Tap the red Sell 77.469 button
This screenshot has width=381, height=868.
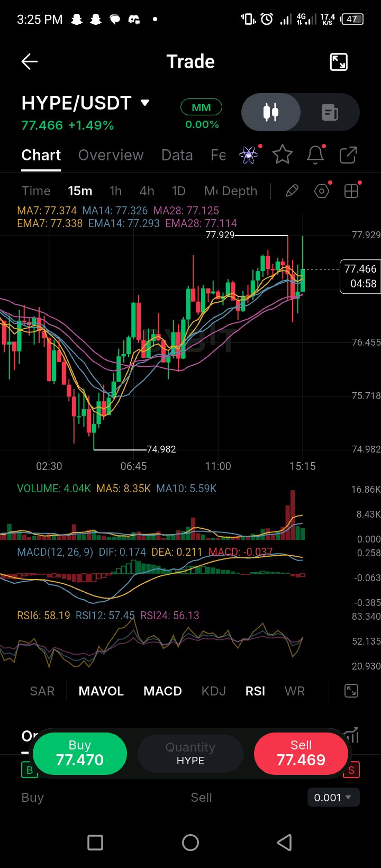[301, 754]
